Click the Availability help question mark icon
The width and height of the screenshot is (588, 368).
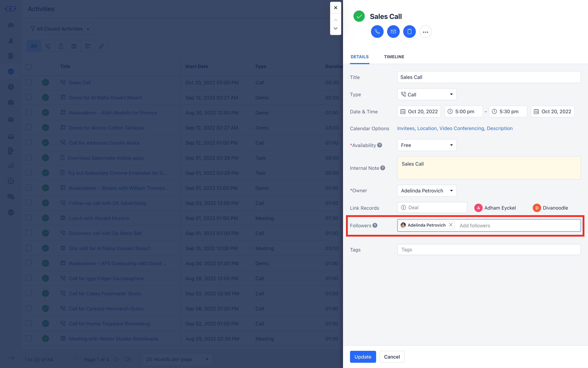point(380,145)
